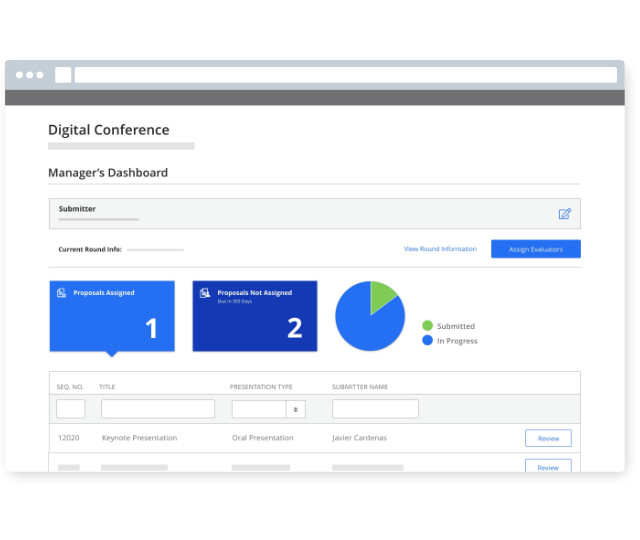
Task: Click the Review button in the second row
Action: pyautogui.click(x=548, y=466)
